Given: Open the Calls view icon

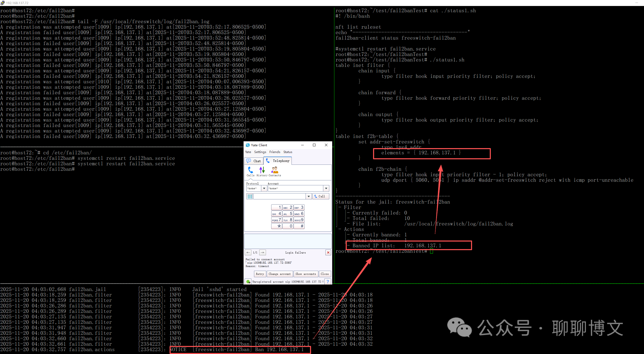Looking at the screenshot, I should click(250, 171).
